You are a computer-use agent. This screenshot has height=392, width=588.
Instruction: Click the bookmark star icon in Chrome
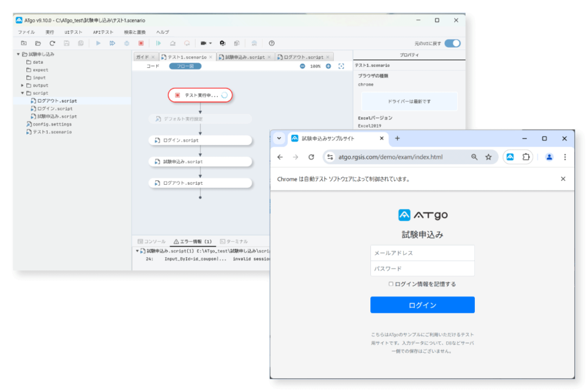[x=488, y=157]
